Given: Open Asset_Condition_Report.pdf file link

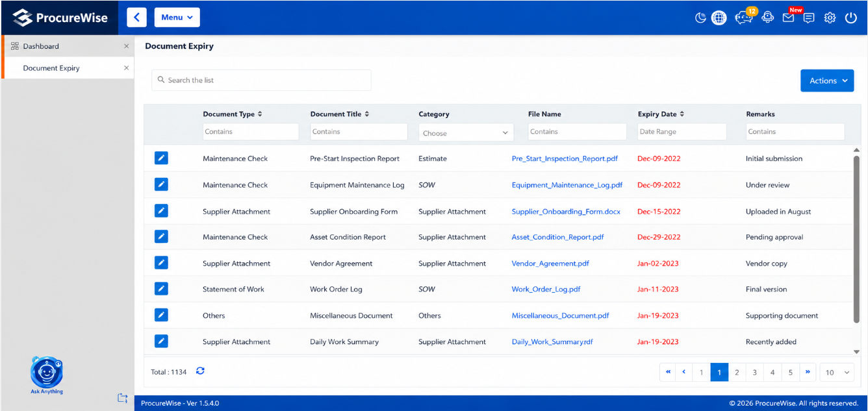Looking at the screenshot, I should (557, 237).
